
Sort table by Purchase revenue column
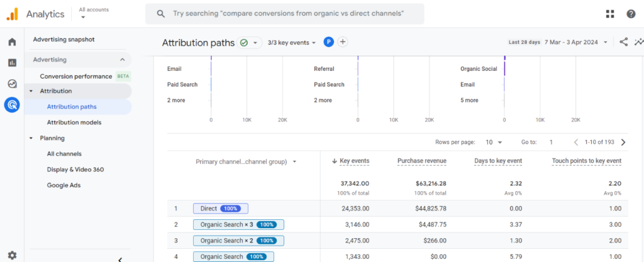tap(421, 161)
